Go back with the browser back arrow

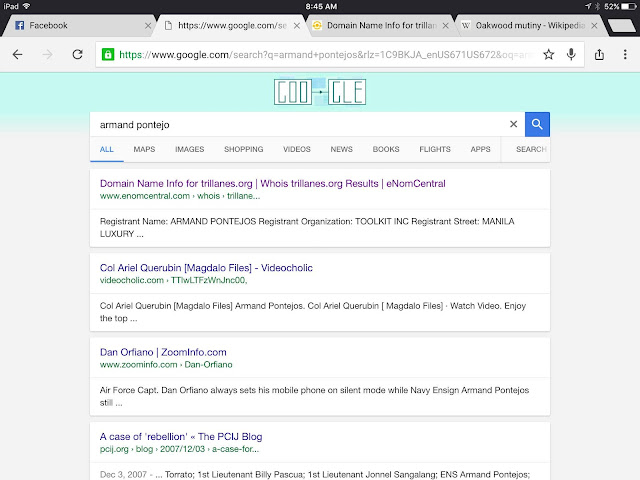[x=18, y=54]
